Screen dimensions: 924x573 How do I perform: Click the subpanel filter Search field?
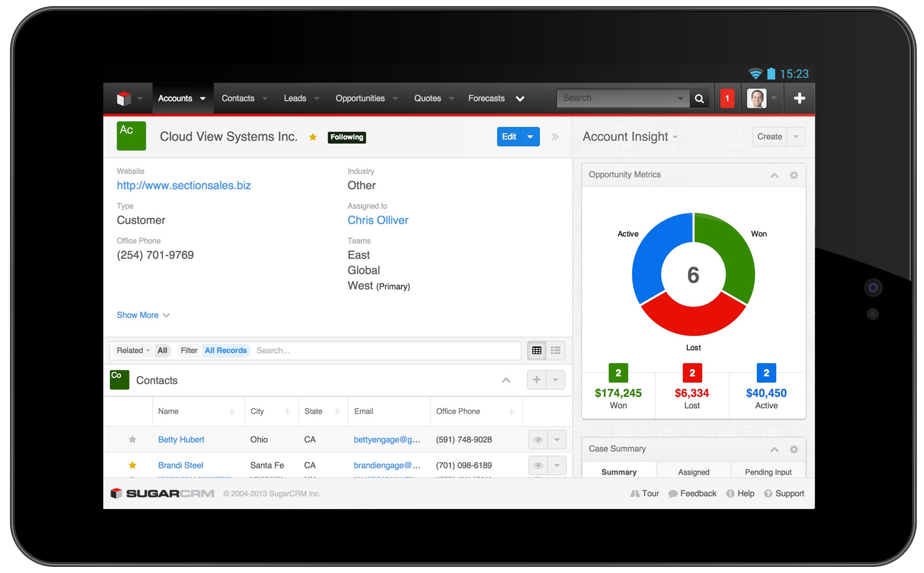pos(386,351)
